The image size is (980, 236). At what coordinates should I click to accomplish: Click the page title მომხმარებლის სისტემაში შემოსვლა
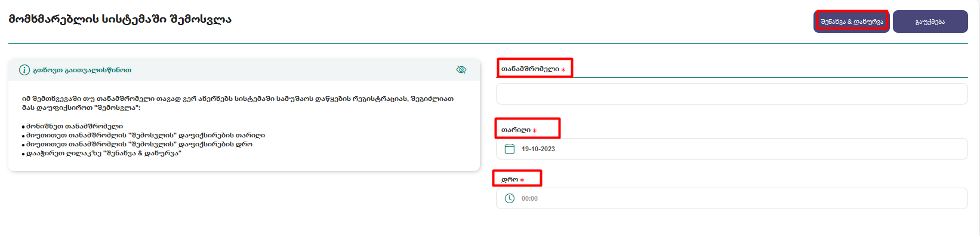(120, 19)
